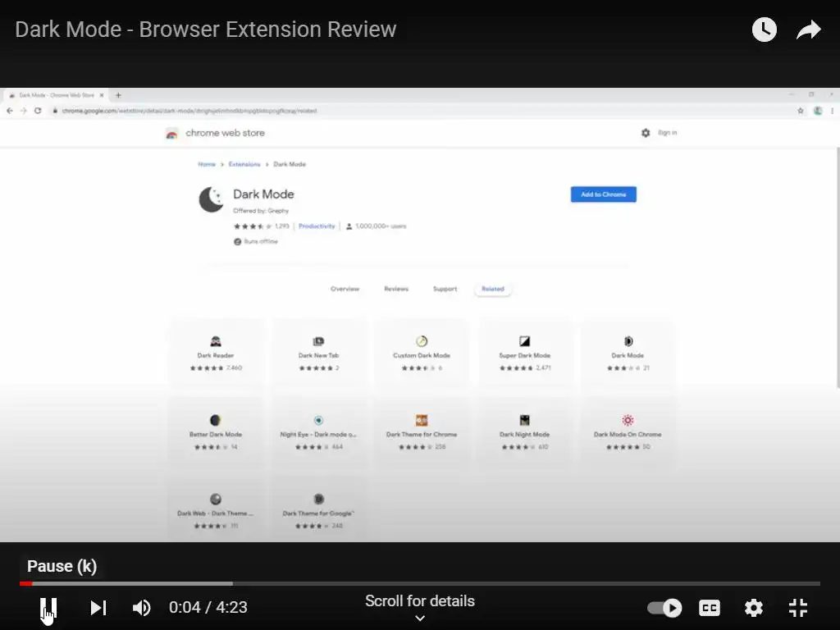This screenshot has width=840, height=630.
Task: Open YouTube player settings gear
Action: [753, 608]
